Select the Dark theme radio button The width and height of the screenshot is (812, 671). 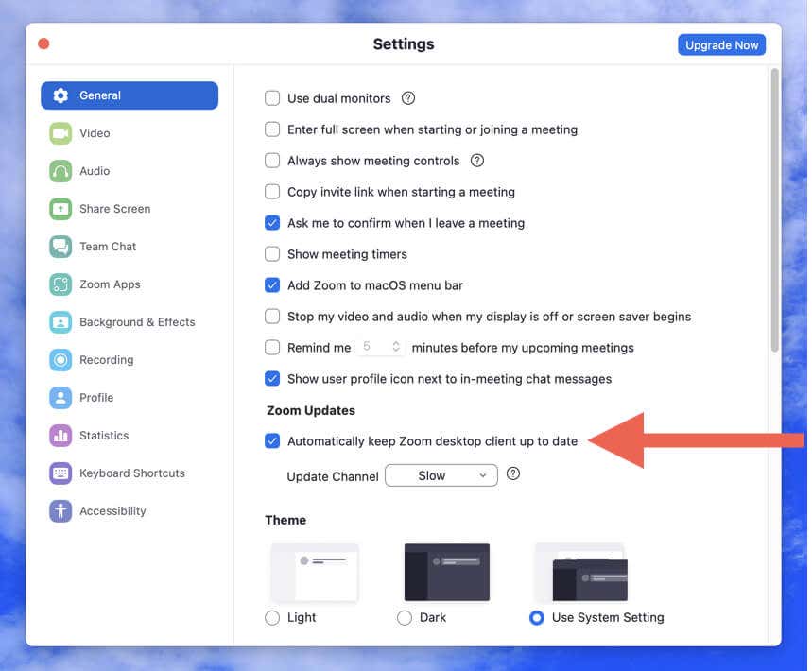point(406,617)
